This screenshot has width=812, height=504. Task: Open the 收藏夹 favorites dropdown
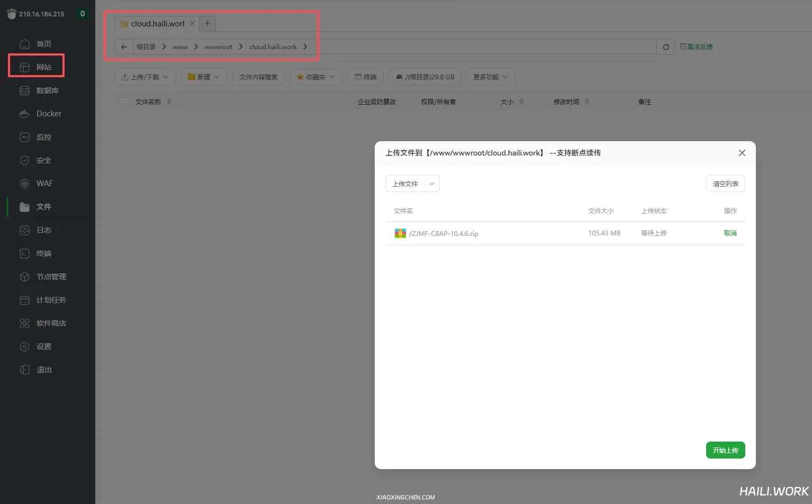[315, 77]
